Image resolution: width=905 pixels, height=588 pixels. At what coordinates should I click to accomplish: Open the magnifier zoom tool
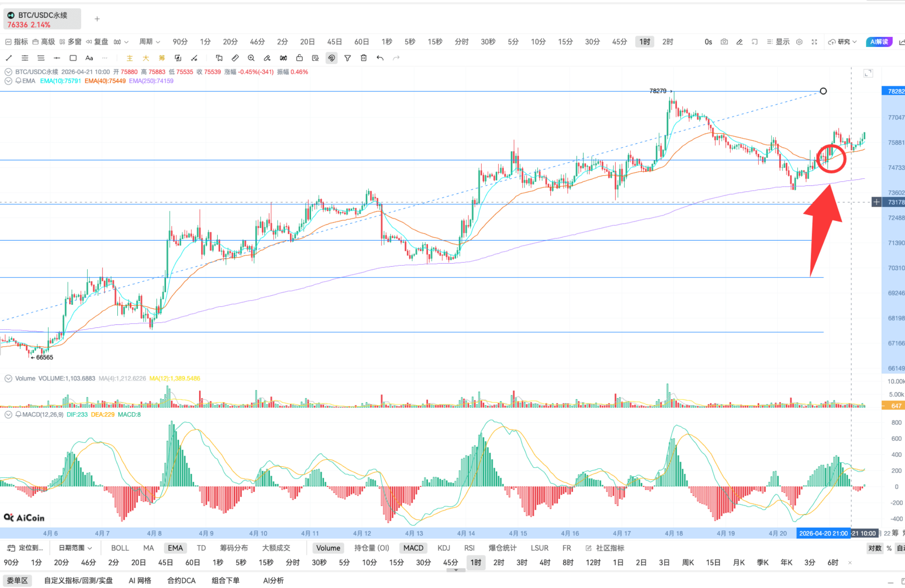(x=251, y=58)
